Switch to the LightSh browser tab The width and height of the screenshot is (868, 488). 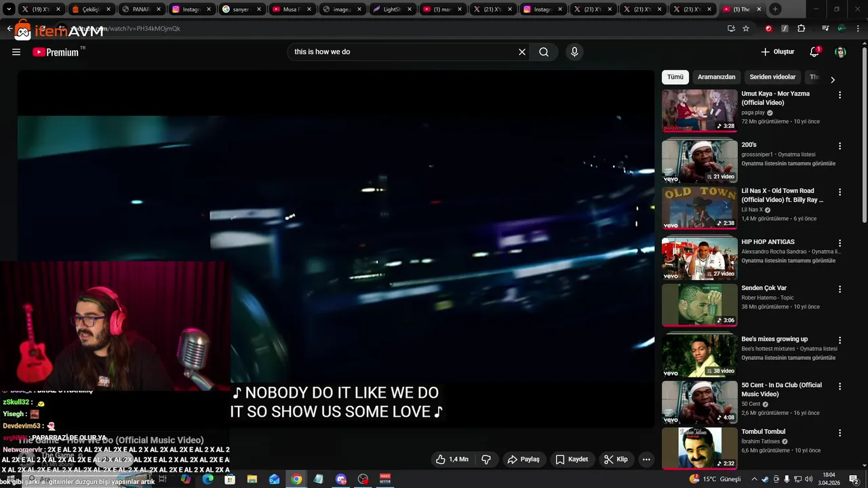392,9
